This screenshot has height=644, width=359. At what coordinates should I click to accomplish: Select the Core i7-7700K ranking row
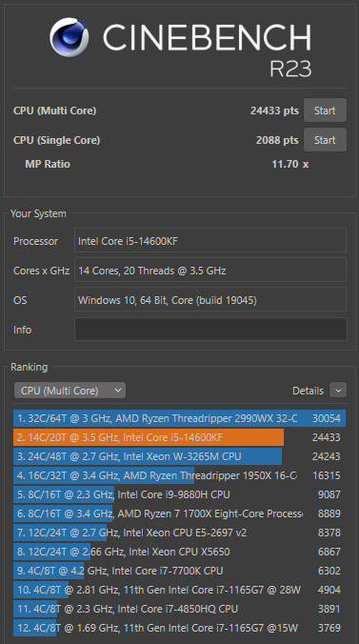point(179,571)
